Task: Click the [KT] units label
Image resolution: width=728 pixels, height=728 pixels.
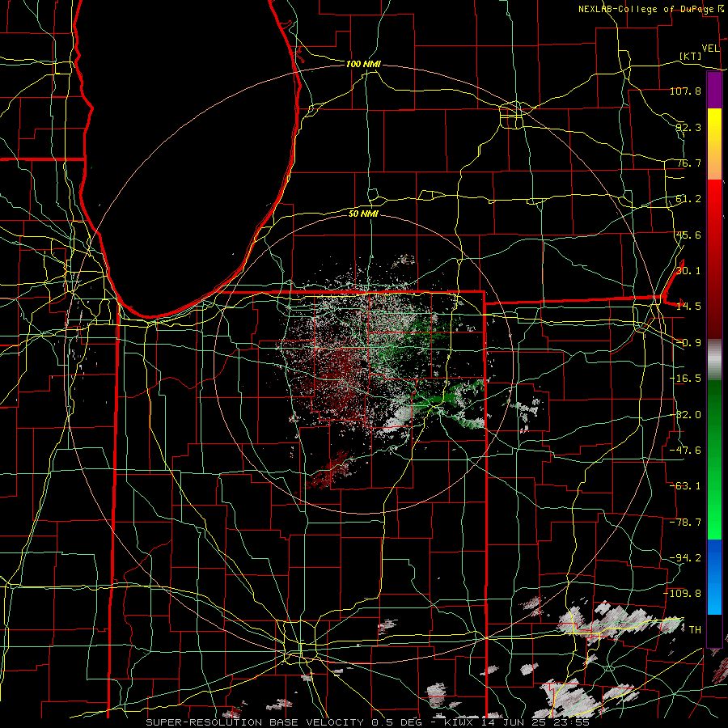Action: pos(691,56)
